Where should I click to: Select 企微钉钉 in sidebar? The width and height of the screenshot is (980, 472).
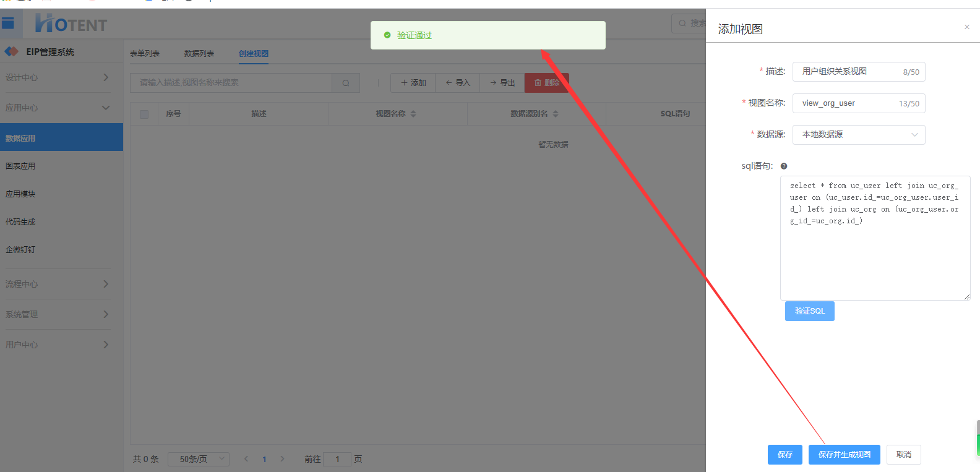click(x=62, y=249)
